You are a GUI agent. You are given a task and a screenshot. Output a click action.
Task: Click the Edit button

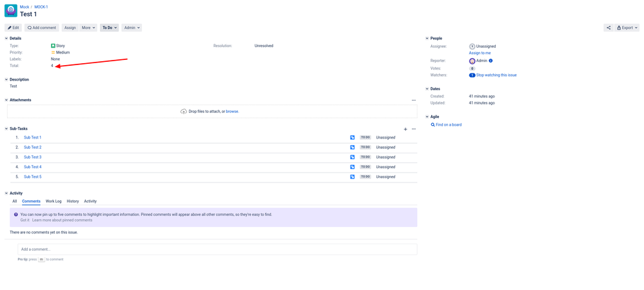13,28
